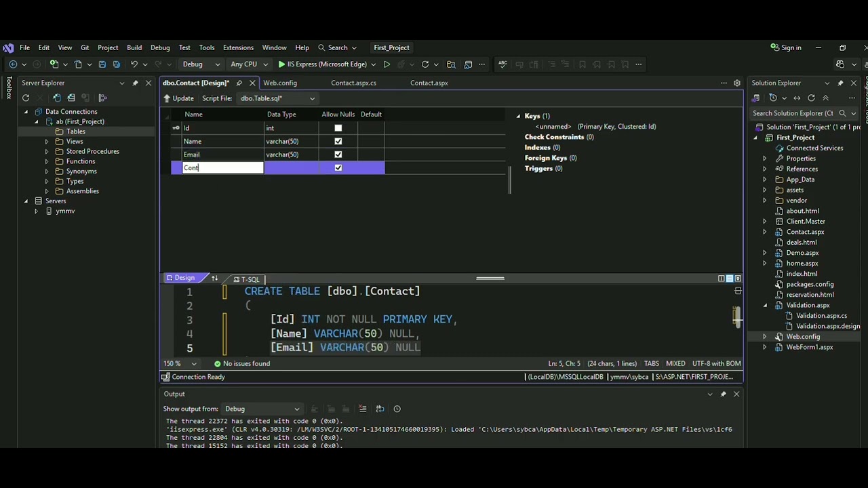Click the Sync with Active Document arrows icon
This screenshot has width=868, height=488.
pos(797,98)
